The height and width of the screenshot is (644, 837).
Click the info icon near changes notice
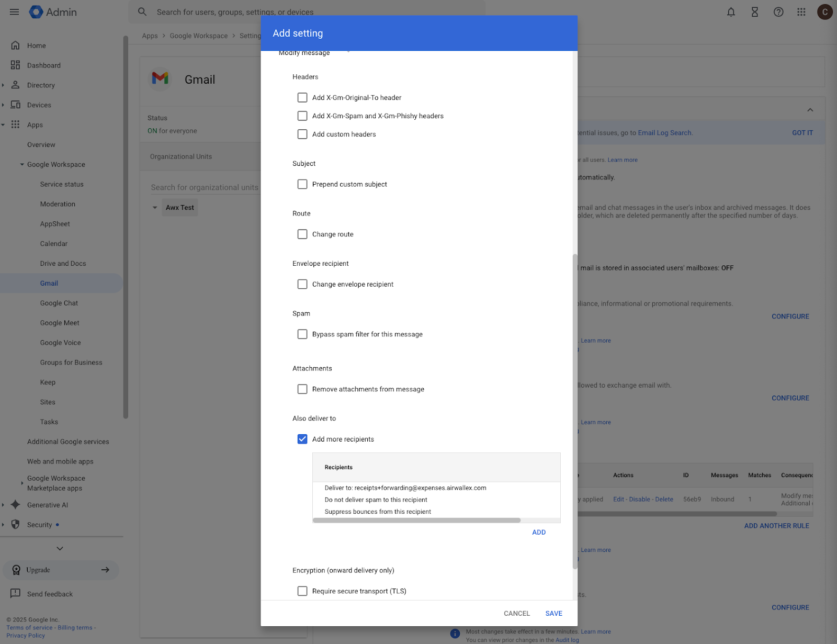point(455,634)
